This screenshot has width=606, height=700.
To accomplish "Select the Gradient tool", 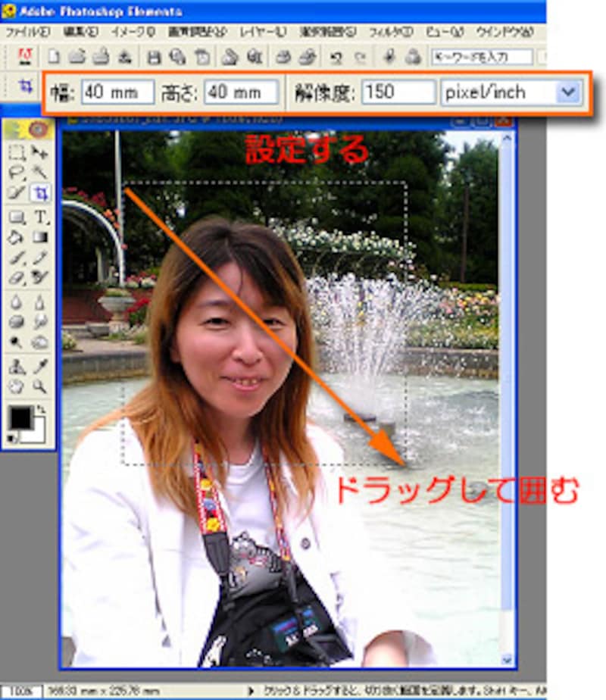I will 40,238.
